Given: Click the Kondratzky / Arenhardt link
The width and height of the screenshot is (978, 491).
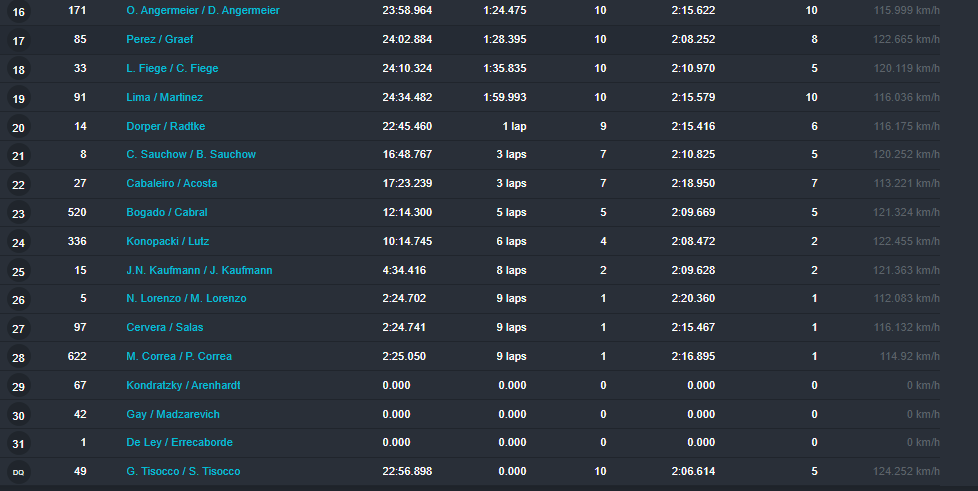Looking at the screenshot, I should click(x=183, y=385).
